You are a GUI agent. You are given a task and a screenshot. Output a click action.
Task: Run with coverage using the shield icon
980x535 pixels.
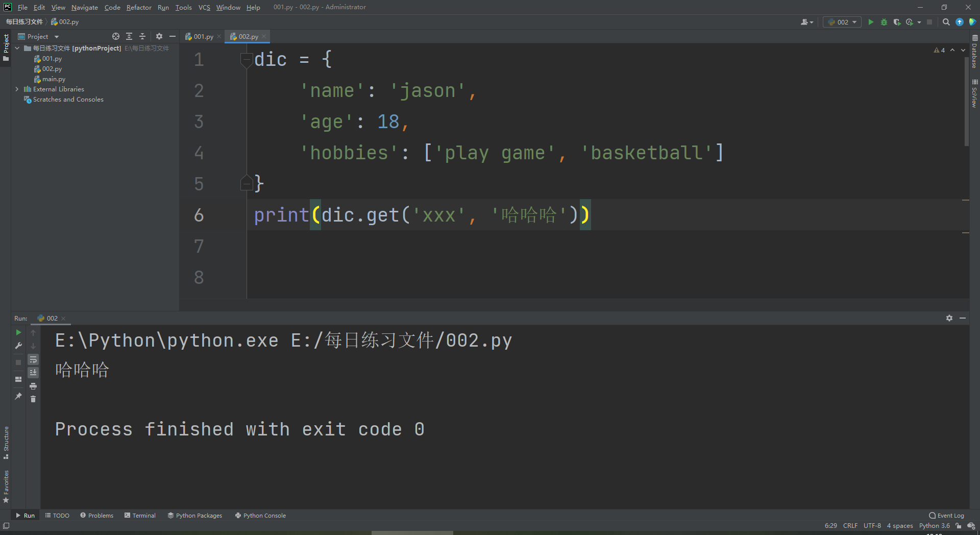[897, 22]
